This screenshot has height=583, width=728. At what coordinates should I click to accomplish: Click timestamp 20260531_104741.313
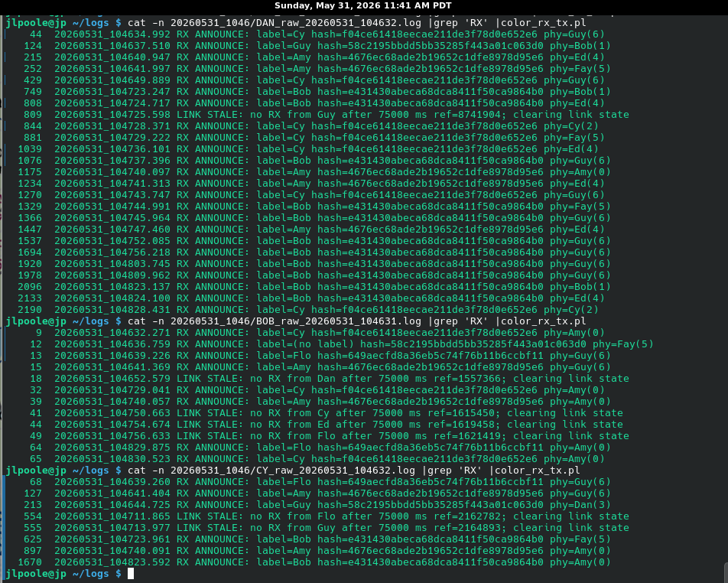(112, 184)
